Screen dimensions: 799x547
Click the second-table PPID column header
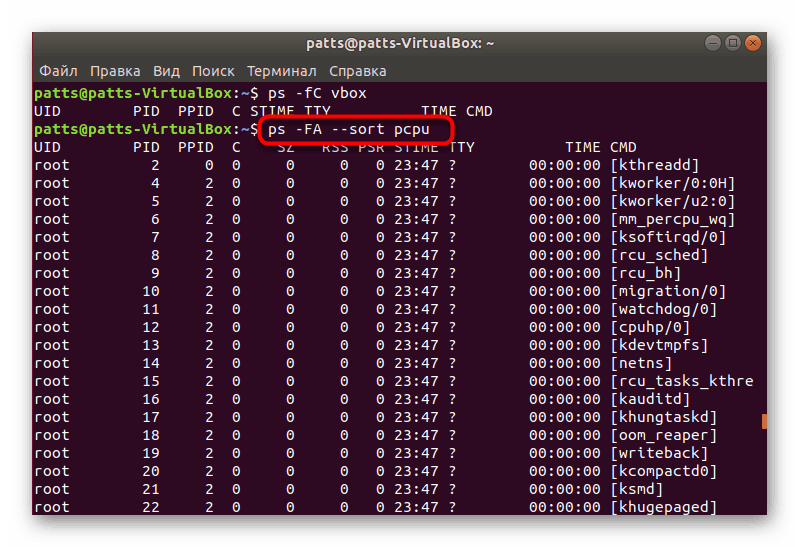click(x=196, y=147)
